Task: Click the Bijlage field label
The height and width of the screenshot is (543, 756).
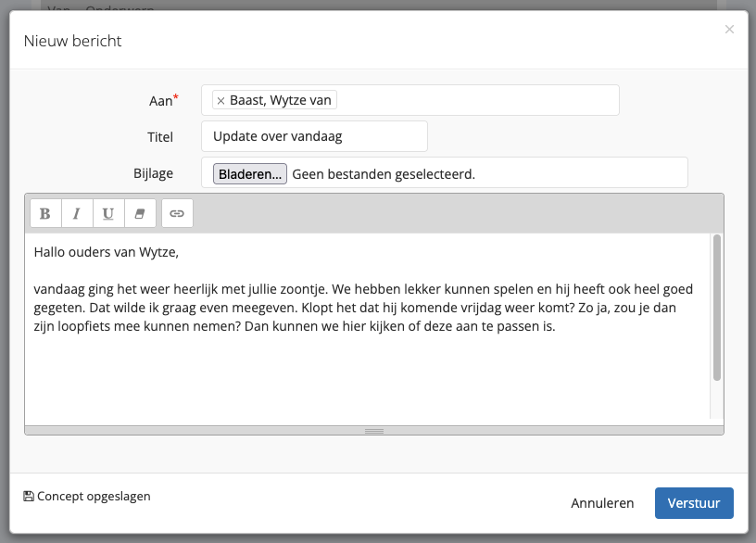Action: tap(153, 173)
